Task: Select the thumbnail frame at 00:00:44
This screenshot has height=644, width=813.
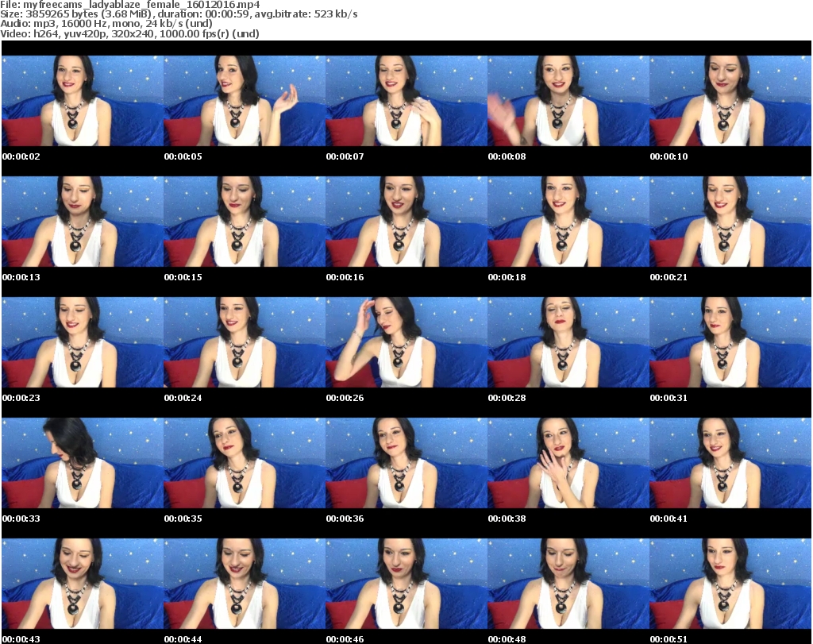Action: [245, 584]
